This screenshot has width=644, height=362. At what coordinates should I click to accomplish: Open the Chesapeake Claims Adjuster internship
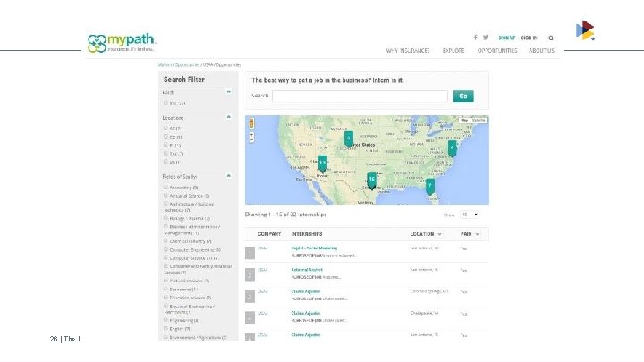pos(306,313)
